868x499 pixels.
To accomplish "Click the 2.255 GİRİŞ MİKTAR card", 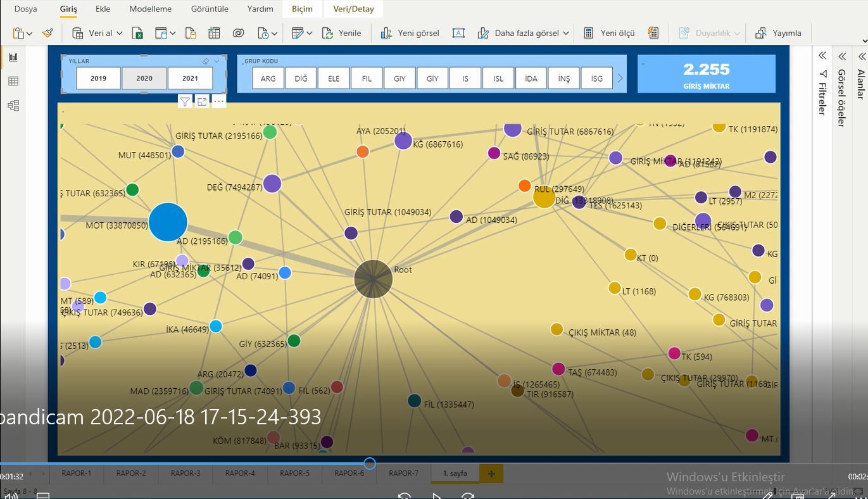I will coord(706,74).
